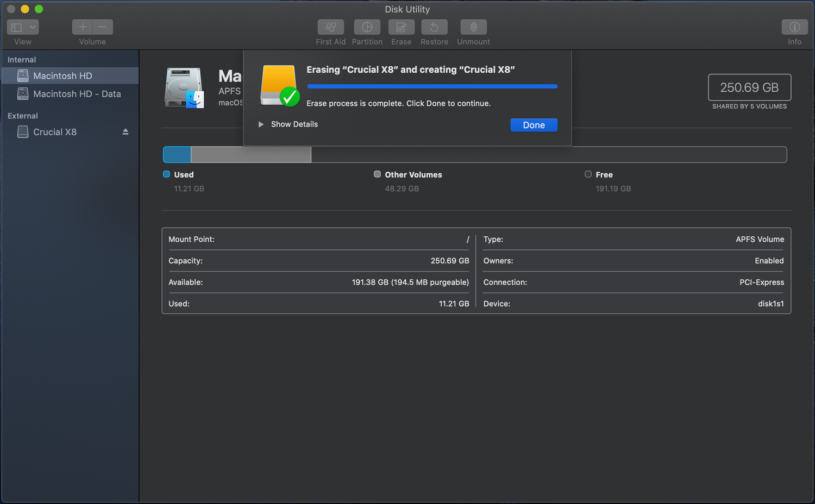Select the Restore toolbar icon
Viewport: 815px width, 504px height.
click(434, 27)
